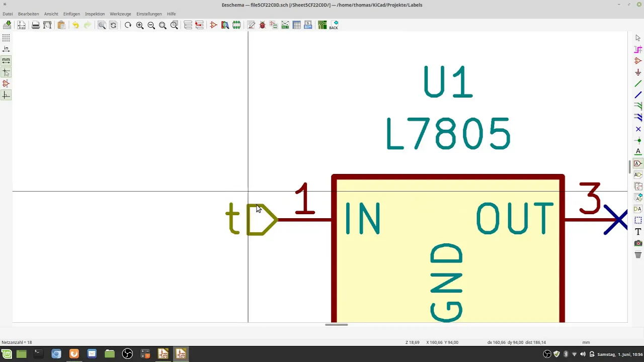Refresh the schematic view

pos(128,25)
